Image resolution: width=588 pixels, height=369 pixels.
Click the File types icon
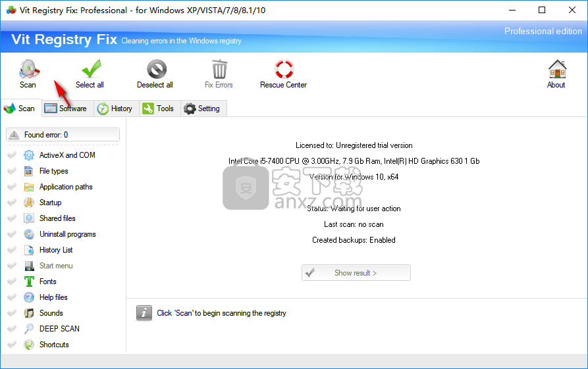click(29, 171)
